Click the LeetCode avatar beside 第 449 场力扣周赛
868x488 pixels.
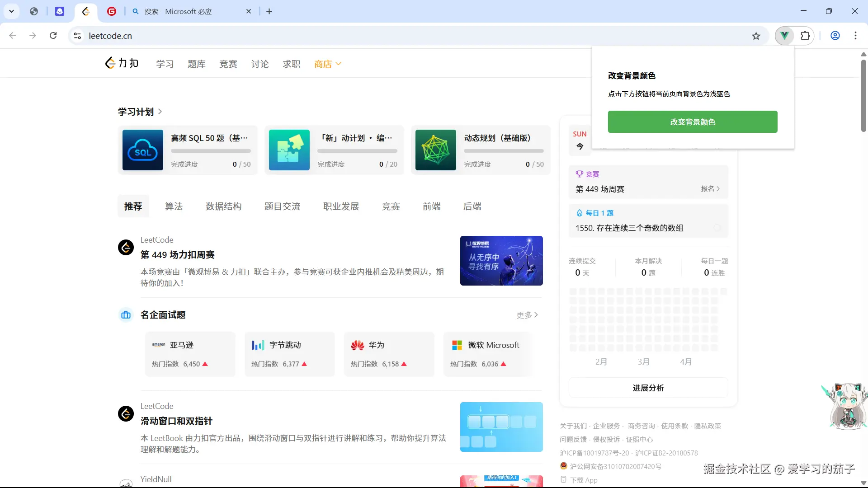(x=126, y=248)
